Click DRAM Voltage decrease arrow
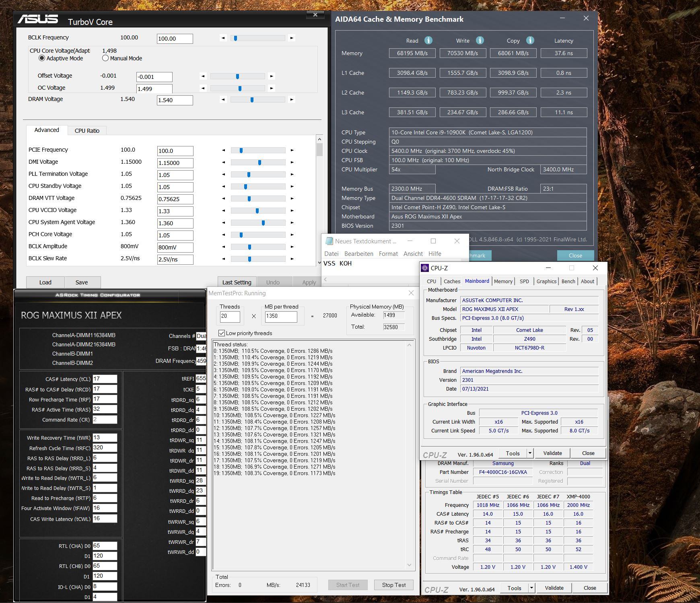The image size is (700, 603). pyautogui.click(x=223, y=99)
